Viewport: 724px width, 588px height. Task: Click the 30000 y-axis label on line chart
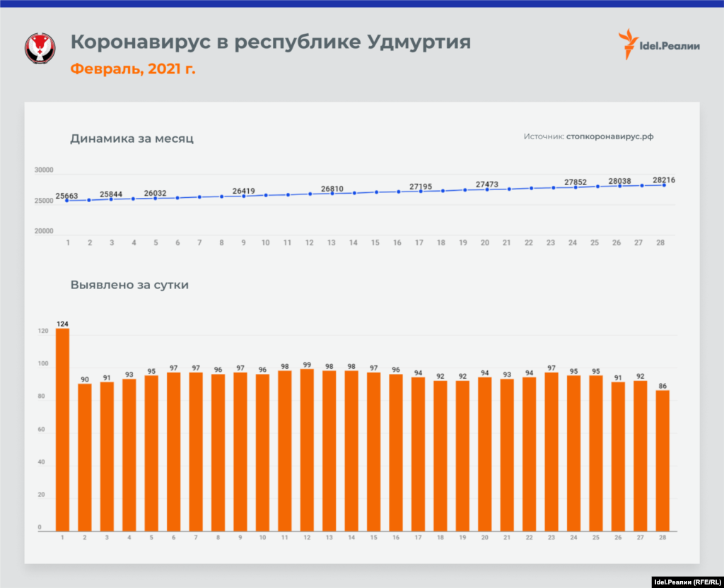(44, 171)
